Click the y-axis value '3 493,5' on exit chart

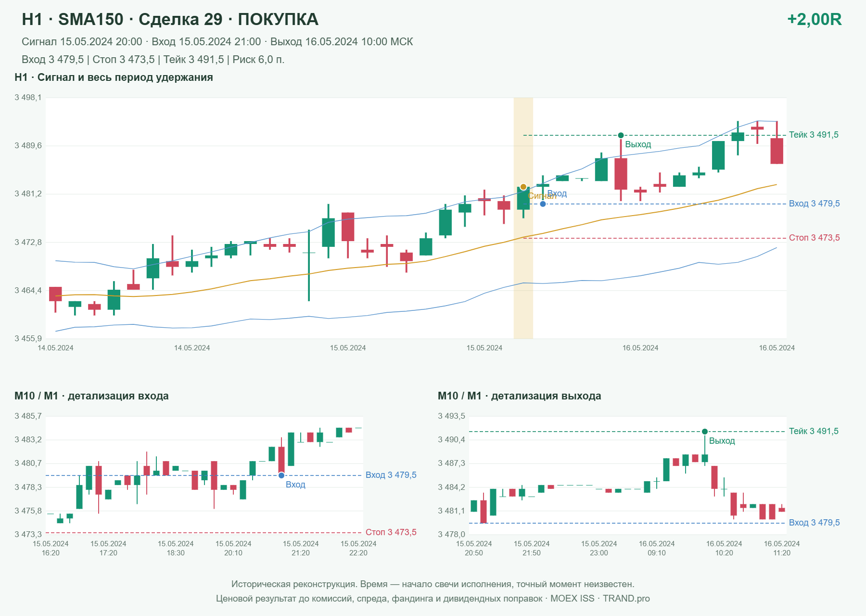(x=451, y=416)
